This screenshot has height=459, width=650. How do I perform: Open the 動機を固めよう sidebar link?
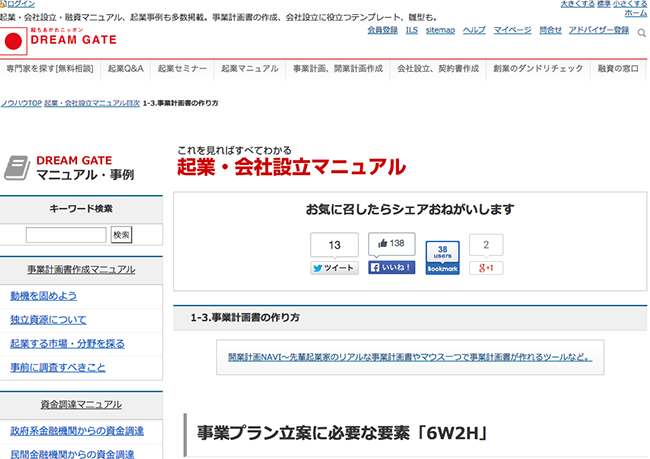(x=43, y=296)
